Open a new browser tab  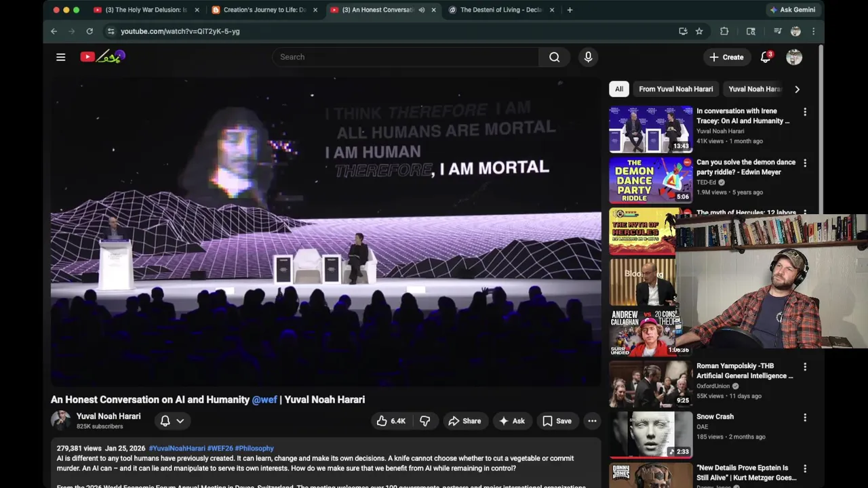(570, 10)
